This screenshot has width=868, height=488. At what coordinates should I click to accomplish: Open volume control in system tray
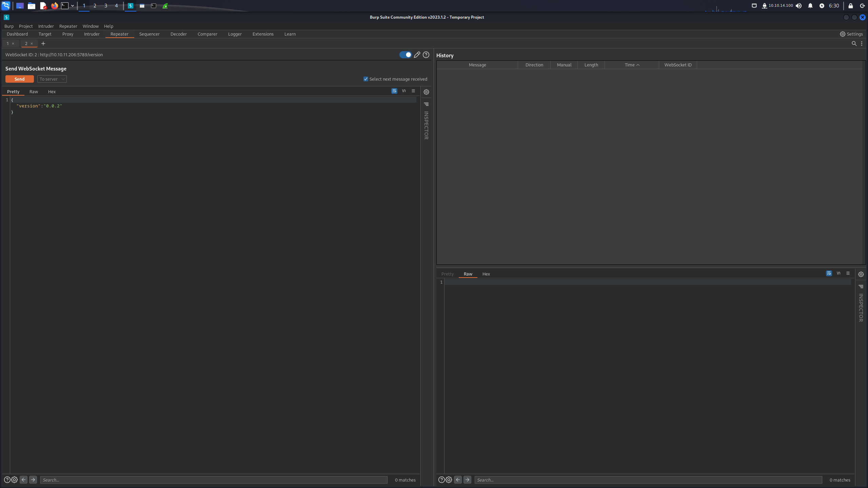point(799,6)
